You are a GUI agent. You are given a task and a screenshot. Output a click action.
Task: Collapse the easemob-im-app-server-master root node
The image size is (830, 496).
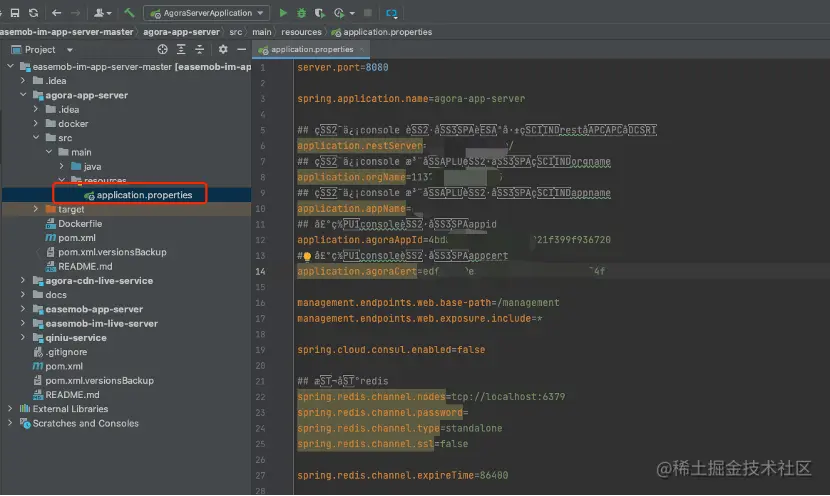click(10, 66)
